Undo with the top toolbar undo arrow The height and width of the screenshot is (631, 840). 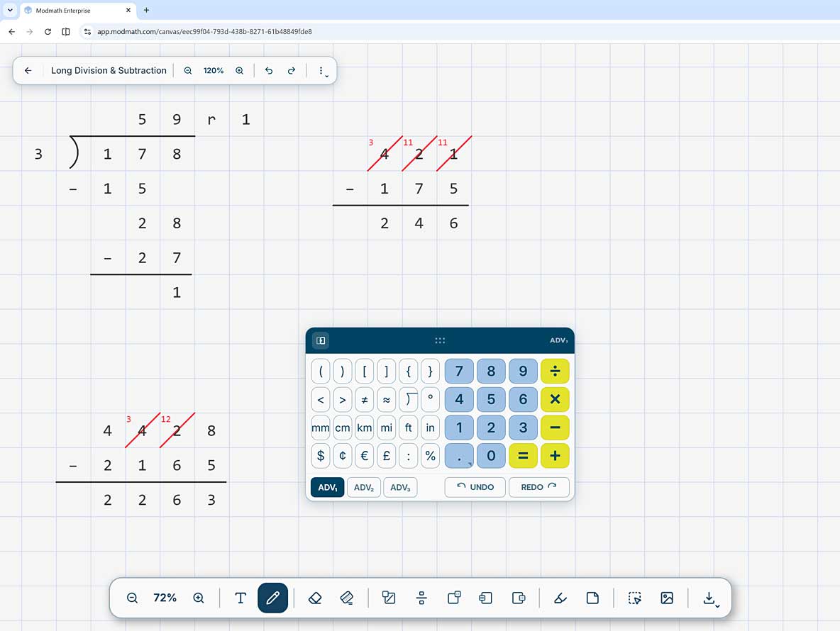coord(269,71)
